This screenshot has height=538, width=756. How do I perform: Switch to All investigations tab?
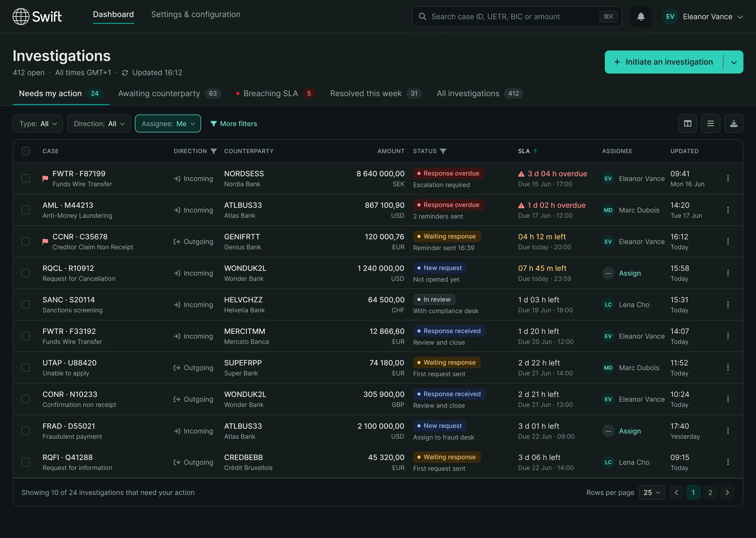coord(480,94)
